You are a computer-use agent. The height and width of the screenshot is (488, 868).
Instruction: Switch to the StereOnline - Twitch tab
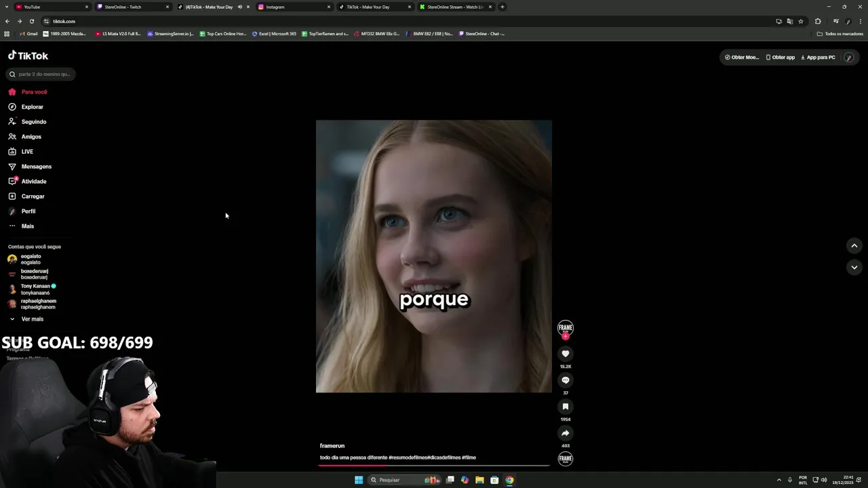coord(132,7)
